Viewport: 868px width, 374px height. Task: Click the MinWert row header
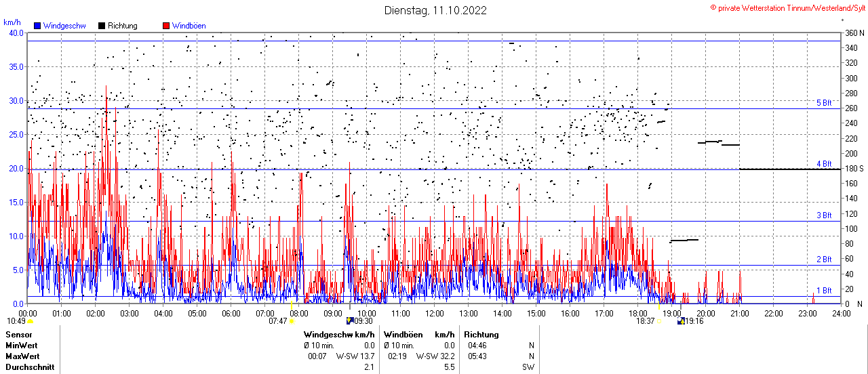pyautogui.click(x=22, y=346)
